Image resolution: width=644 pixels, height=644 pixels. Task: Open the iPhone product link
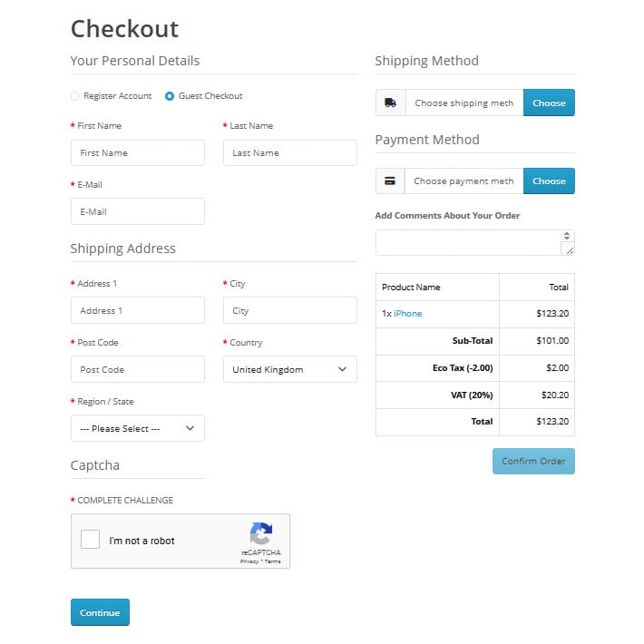coord(407,313)
